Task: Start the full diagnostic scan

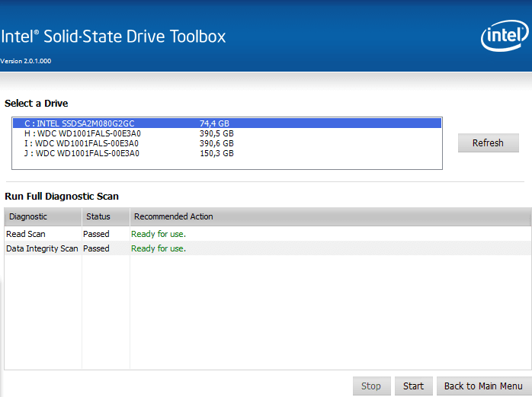Action: pyautogui.click(x=414, y=386)
